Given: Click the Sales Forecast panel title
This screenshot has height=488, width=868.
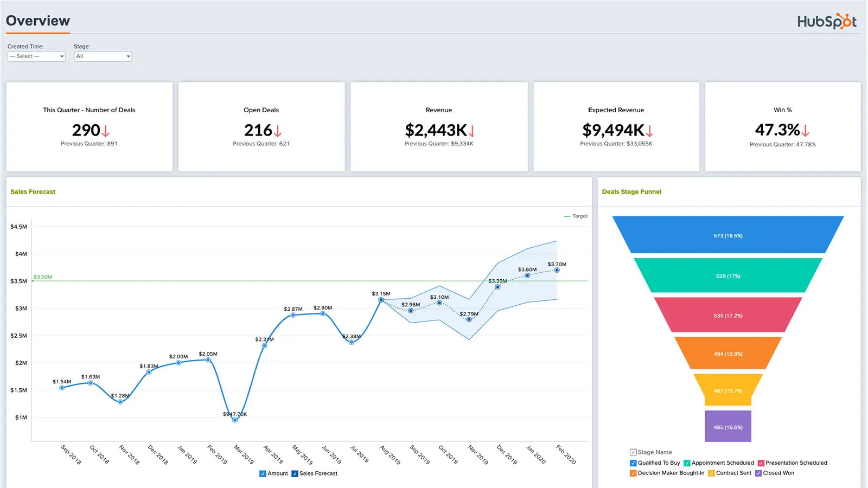Looking at the screenshot, I should (x=33, y=192).
